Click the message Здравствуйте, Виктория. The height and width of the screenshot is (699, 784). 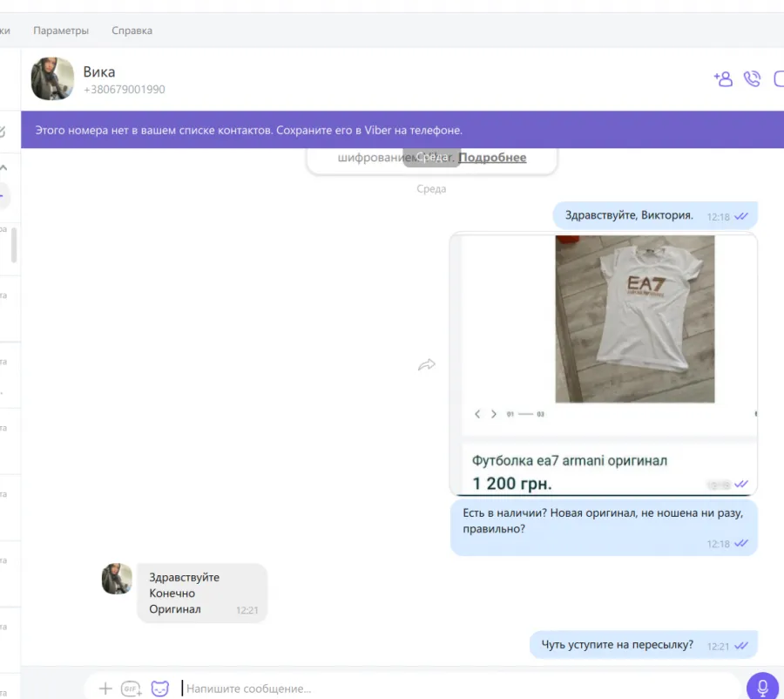[655, 215]
